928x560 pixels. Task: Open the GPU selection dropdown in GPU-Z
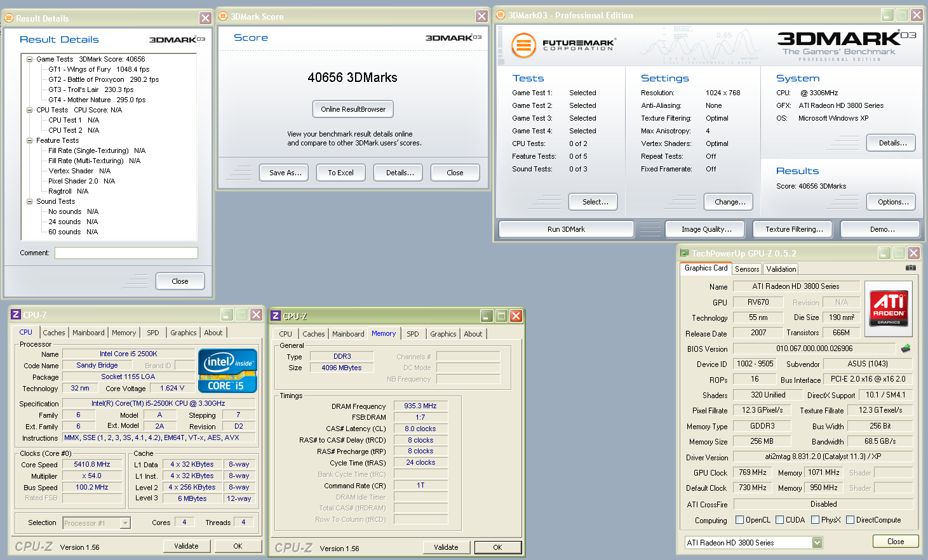[x=817, y=542]
